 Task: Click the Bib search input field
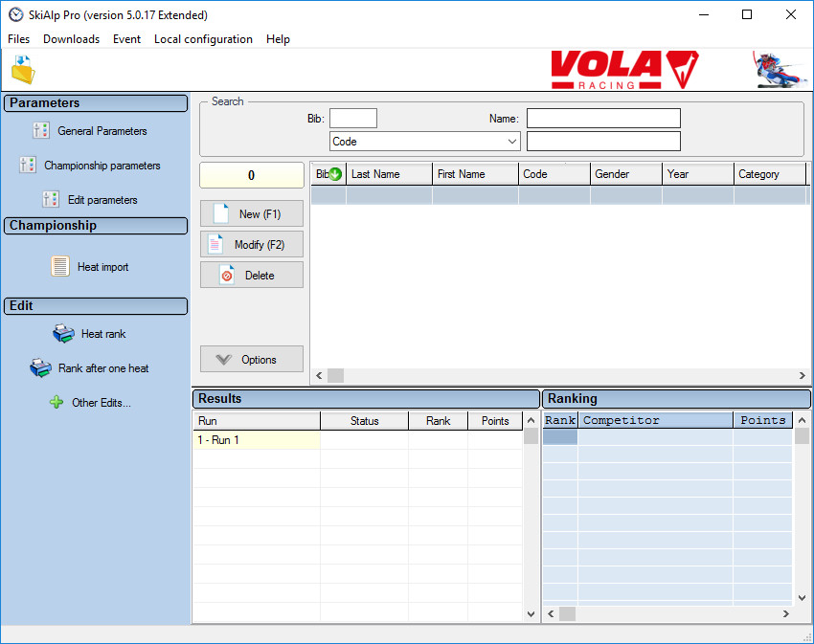[353, 119]
